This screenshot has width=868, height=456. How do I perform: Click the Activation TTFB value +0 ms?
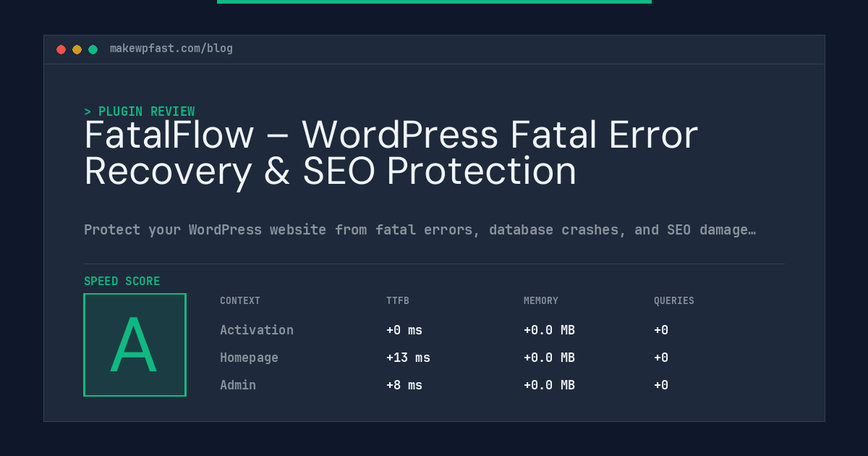tap(404, 330)
